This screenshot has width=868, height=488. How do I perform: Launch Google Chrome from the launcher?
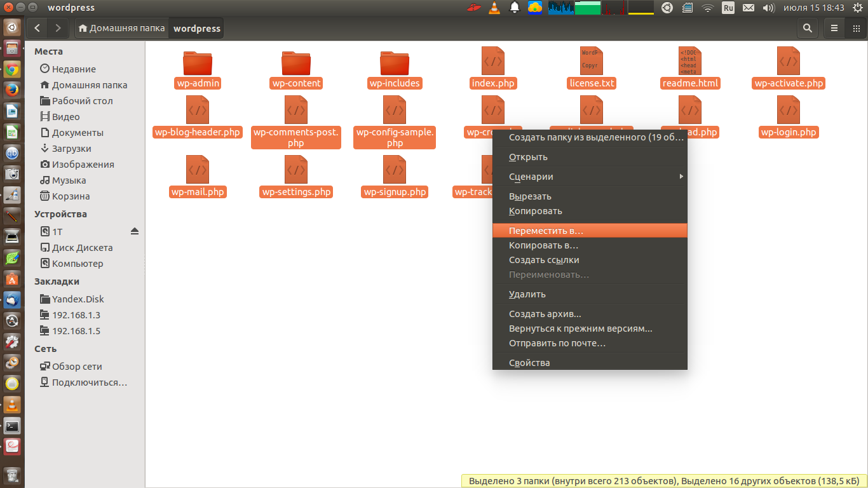point(12,69)
